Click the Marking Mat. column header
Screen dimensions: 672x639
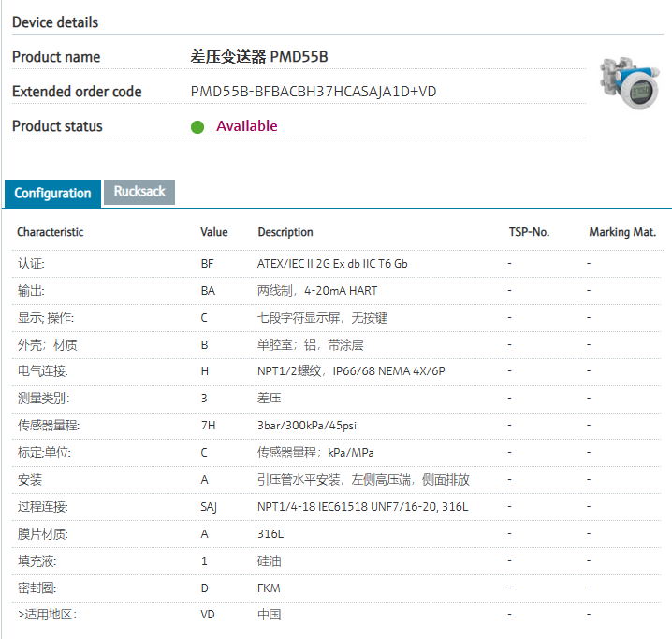(622, 232)
